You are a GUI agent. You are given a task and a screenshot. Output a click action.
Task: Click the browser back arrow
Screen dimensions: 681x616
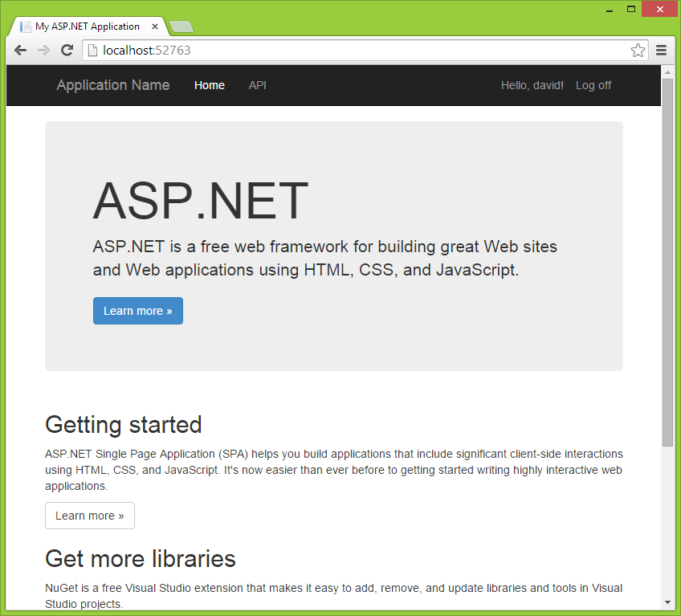tap(20, 50)
